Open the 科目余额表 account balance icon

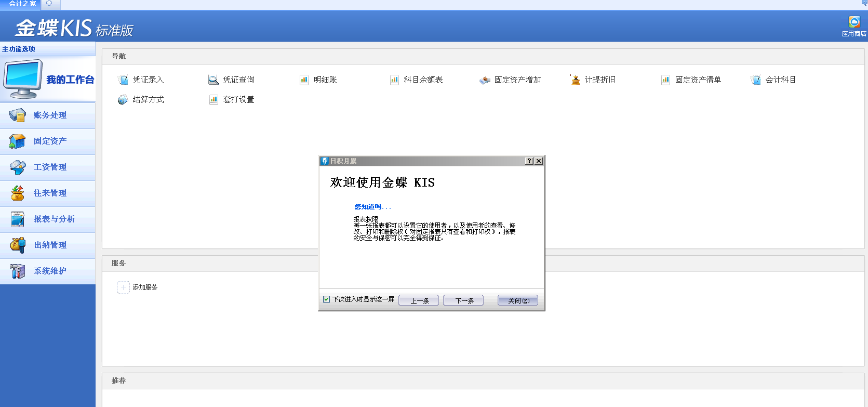pyautogui.click(x=394, y=80)
